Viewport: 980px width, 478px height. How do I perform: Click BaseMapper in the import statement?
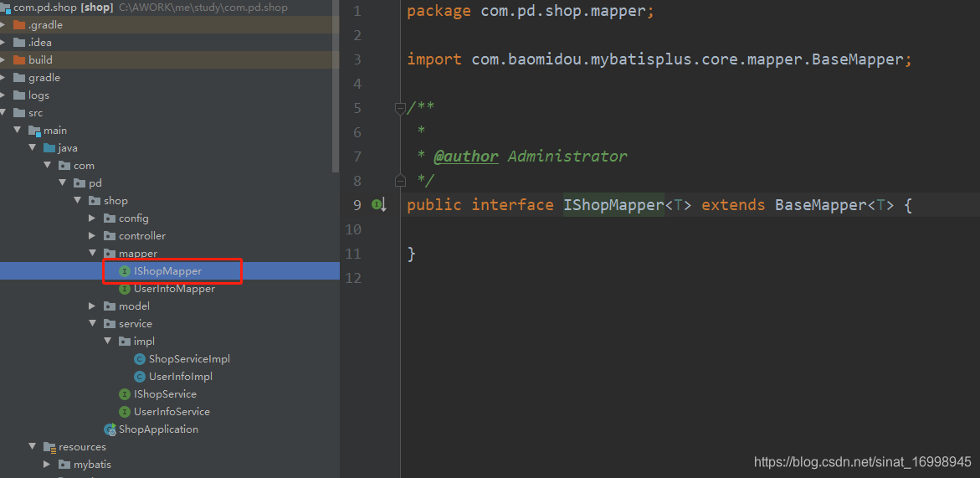click(x=858, y=60)
